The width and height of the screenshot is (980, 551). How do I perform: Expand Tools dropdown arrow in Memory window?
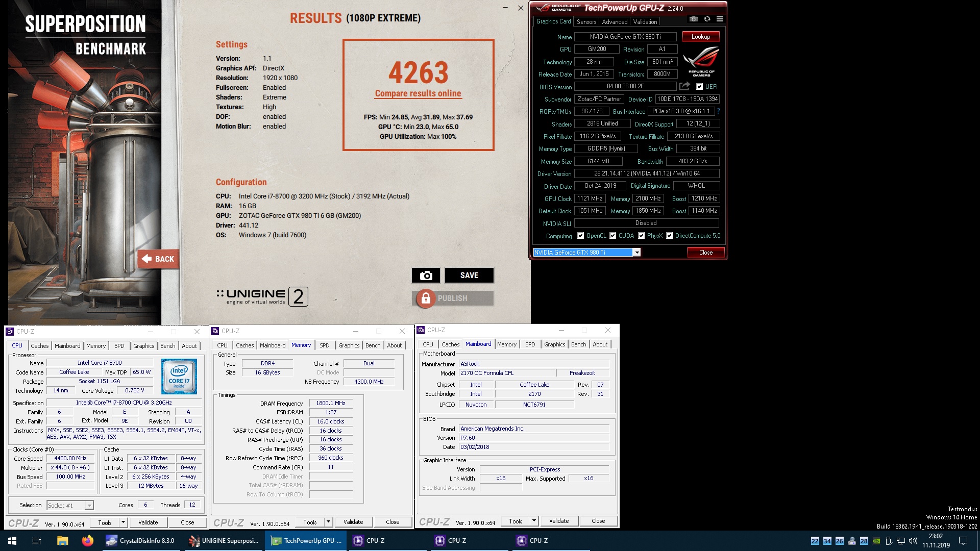[x=328, y=521]
